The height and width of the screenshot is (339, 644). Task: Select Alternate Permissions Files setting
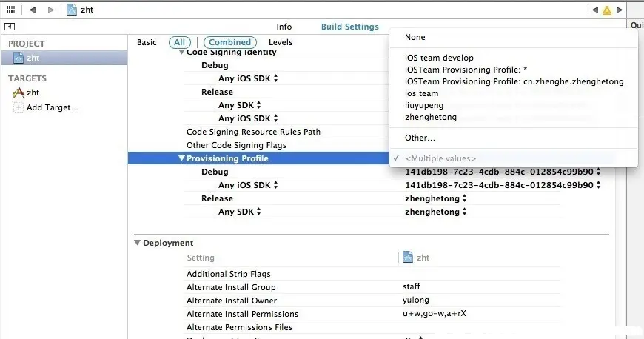[x=239, y=327]
